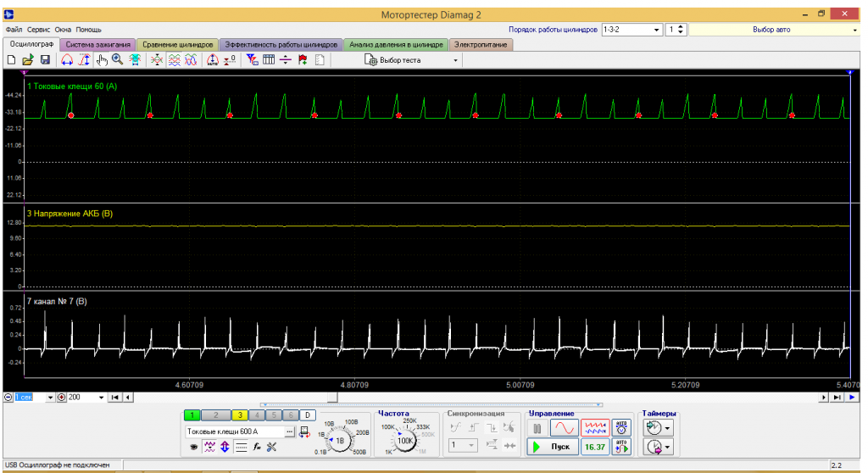Toggle the red sine wave mode button
The image size is (868, 473).
564,428
